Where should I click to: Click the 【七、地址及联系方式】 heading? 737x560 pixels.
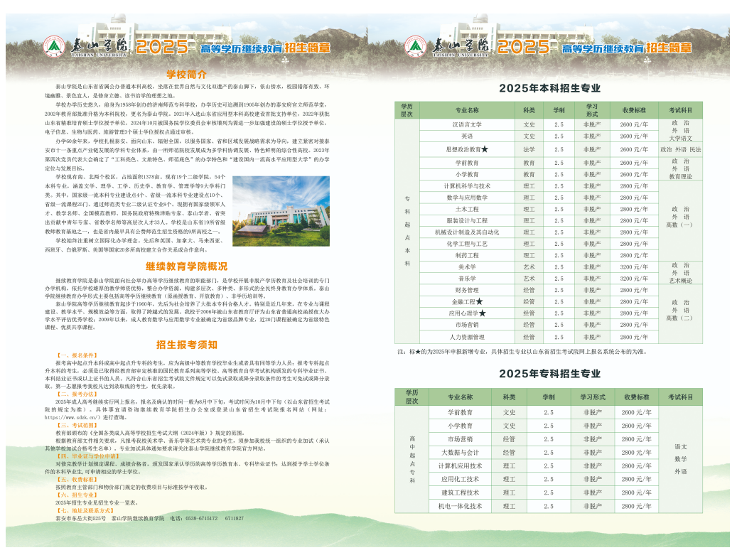[85, 511]
